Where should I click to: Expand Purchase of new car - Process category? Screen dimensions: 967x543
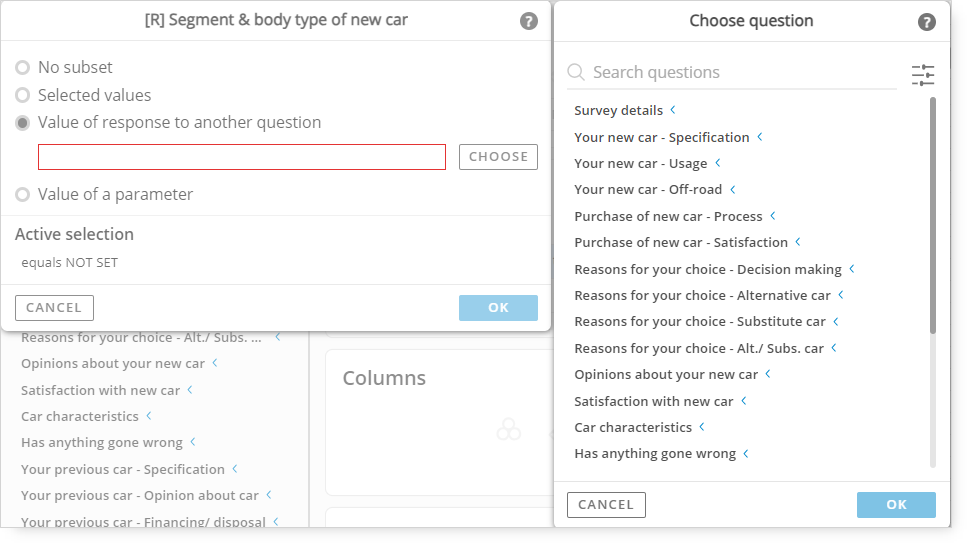(x=668, y=217)
